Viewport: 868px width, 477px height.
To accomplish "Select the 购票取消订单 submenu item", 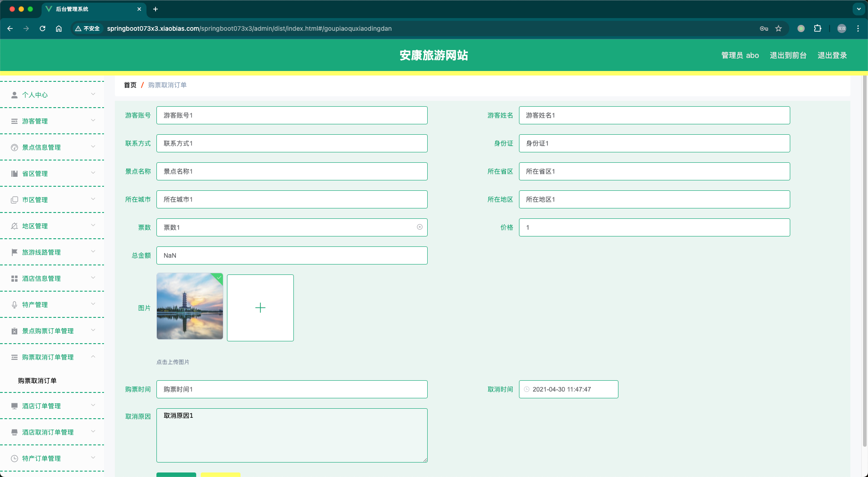I will 38,381.
